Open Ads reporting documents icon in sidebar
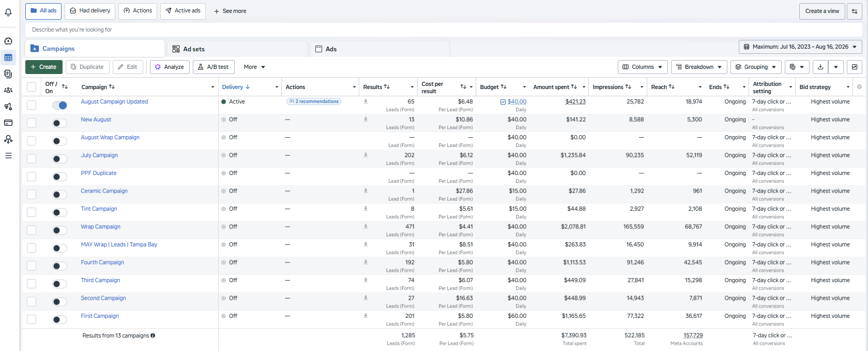Screen dimensions: 868x351 [x=8, y=74]
